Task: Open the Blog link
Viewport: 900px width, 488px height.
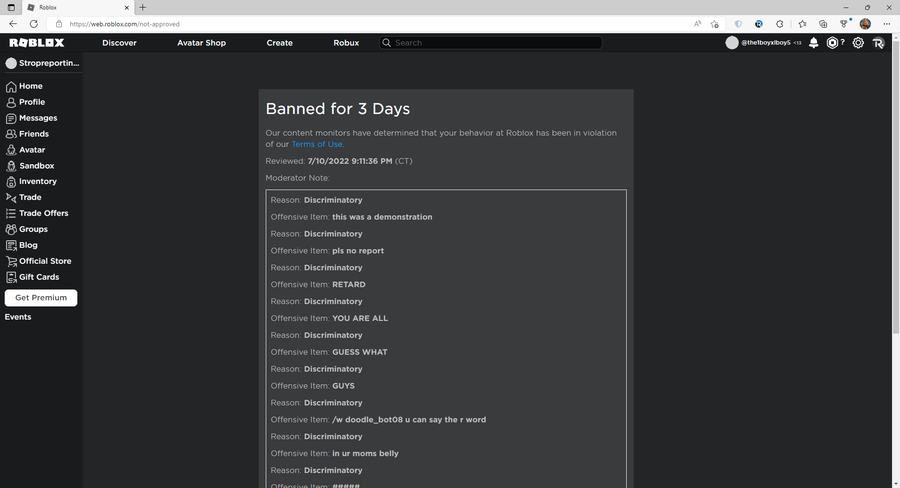Action: point(22,245)
